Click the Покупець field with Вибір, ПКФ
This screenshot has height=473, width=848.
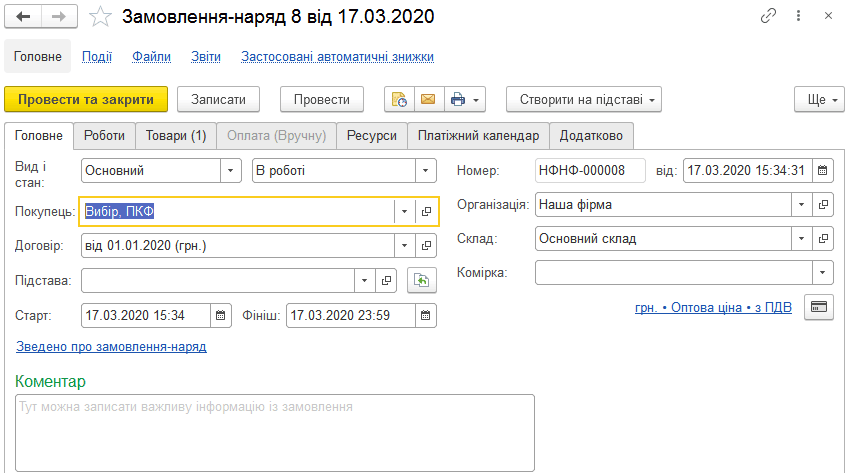point(237,211)
